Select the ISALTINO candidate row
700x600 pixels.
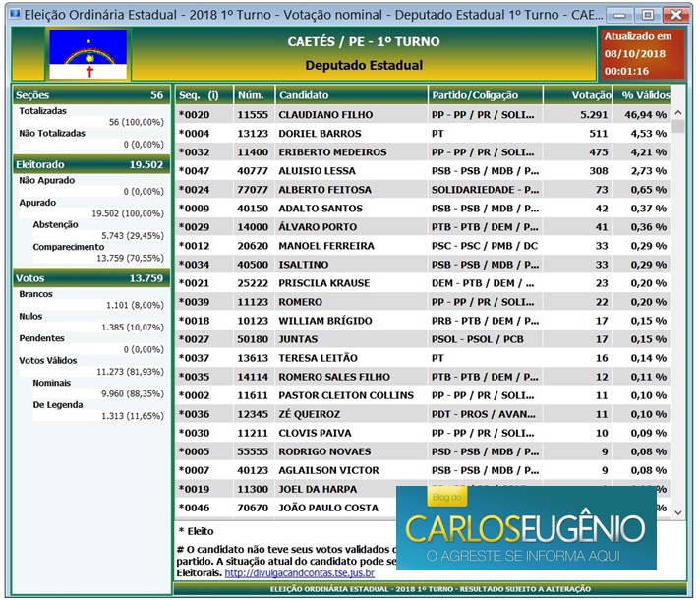click(x=423, y=265)
